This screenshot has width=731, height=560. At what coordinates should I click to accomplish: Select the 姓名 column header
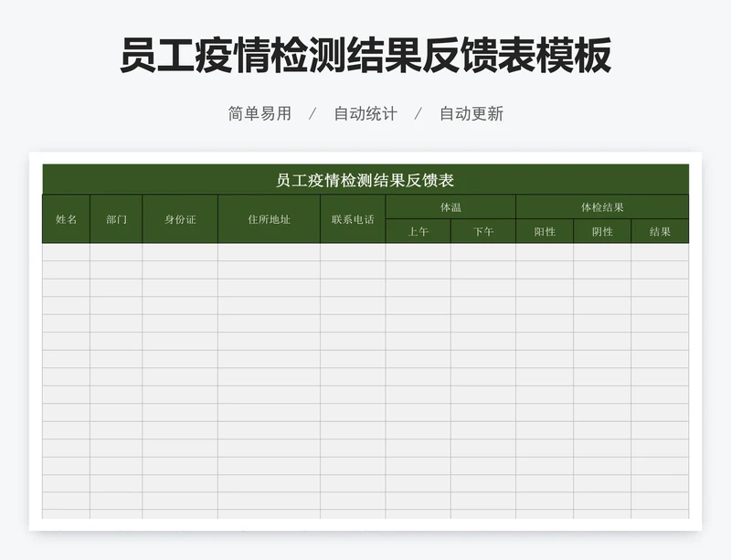(x=66, y=219)
